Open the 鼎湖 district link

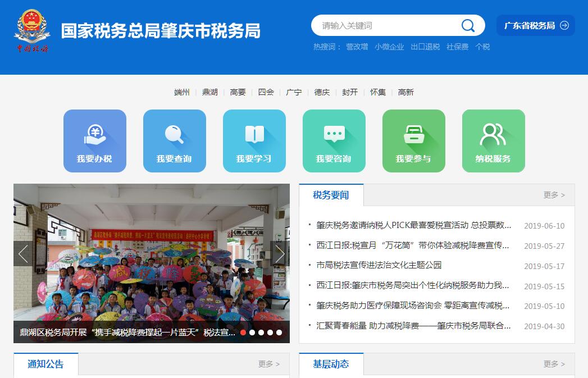pos(209,92)
